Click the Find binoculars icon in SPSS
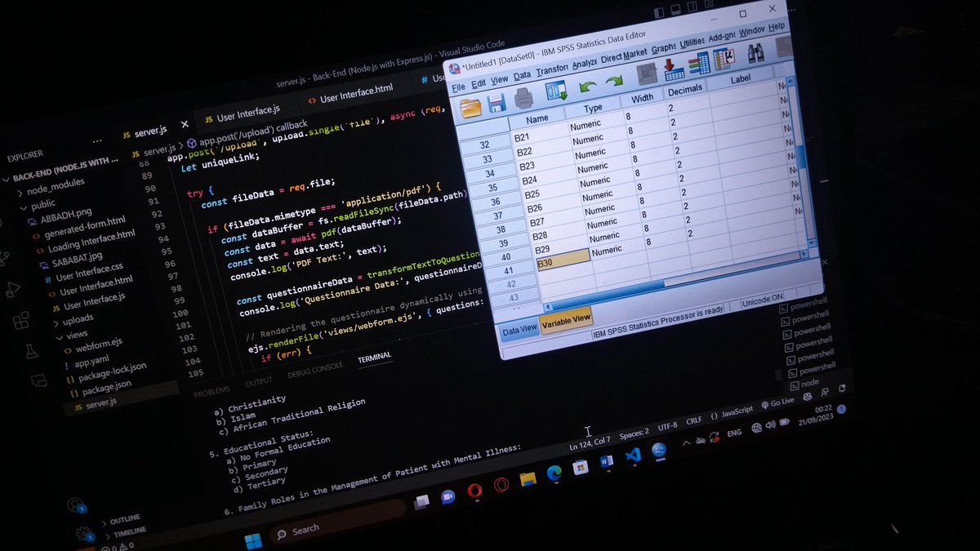980x551 pixels. 755,53
